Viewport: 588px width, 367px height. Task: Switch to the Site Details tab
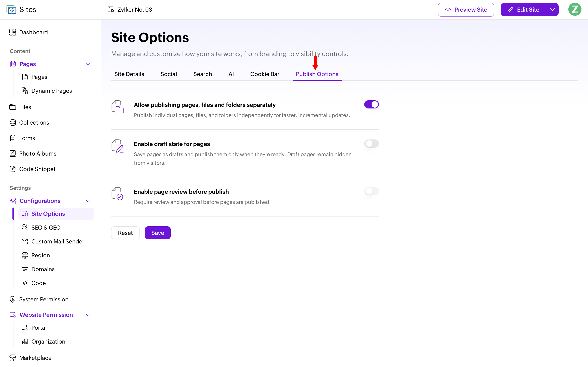(x=129, y=74)
